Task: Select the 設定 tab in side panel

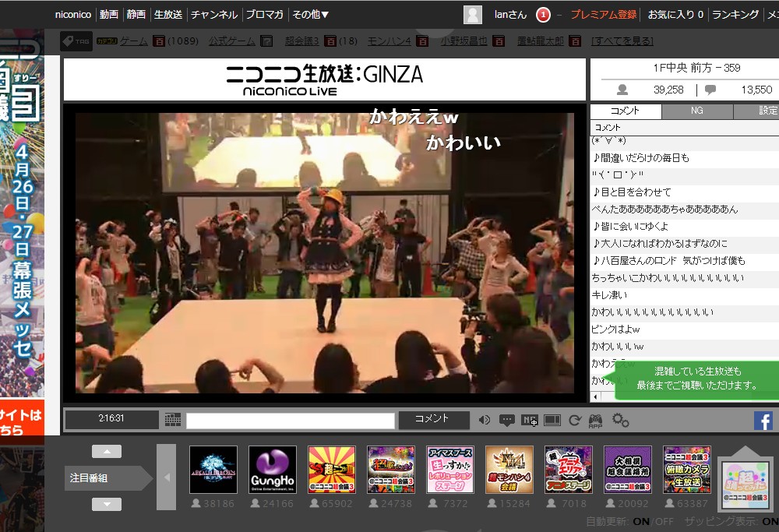Action: pos(756,111)
